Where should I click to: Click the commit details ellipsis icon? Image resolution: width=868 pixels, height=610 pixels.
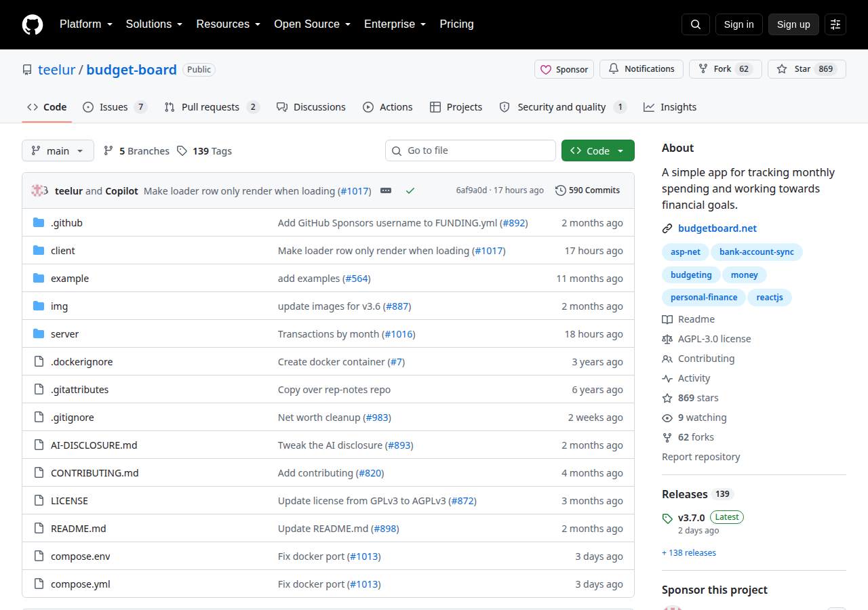point(386,190)
